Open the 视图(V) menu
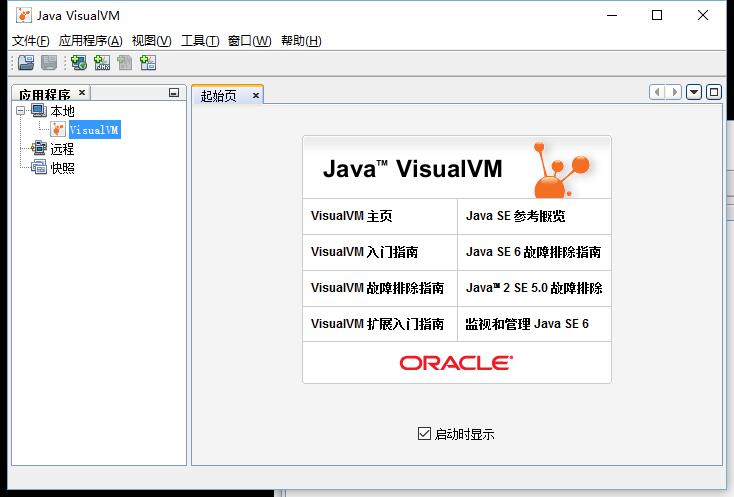This screenshot has width=734, height=497. coord(151,41)
